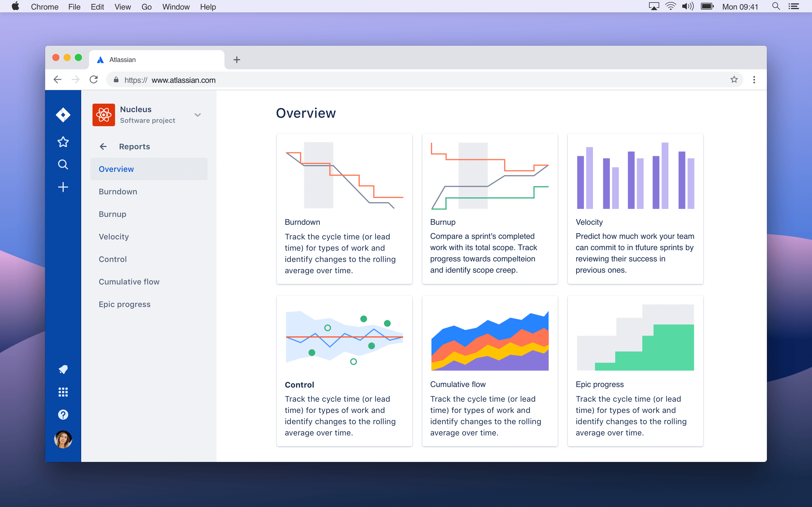812x507 pixels.
Task: Click the notifications bell icon
Action: click(63, 369)
